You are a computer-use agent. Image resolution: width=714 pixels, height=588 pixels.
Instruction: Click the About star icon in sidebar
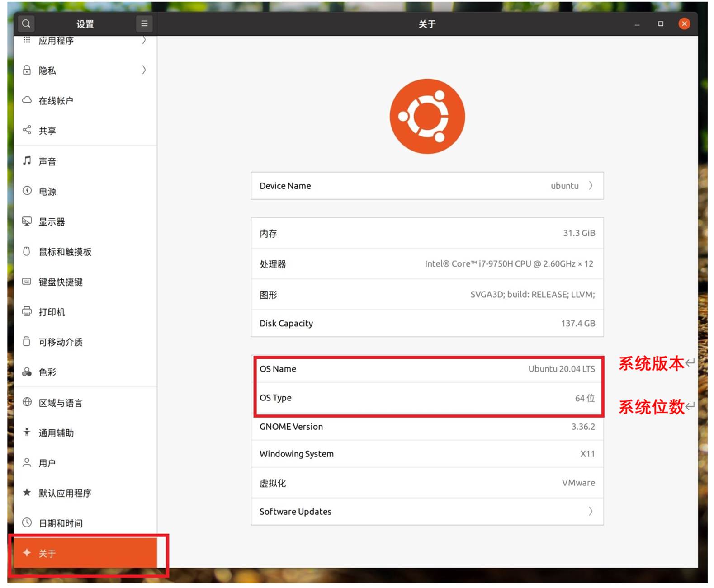tap(27, 552)
